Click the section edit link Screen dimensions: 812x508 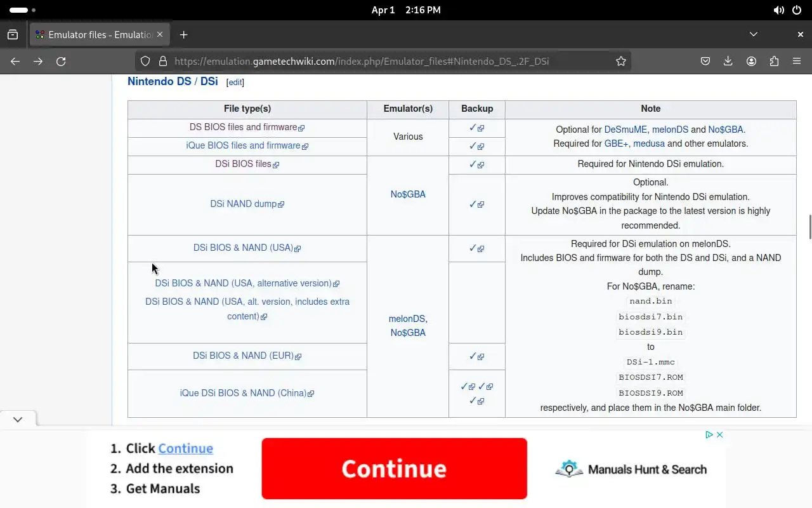[235, 82]
